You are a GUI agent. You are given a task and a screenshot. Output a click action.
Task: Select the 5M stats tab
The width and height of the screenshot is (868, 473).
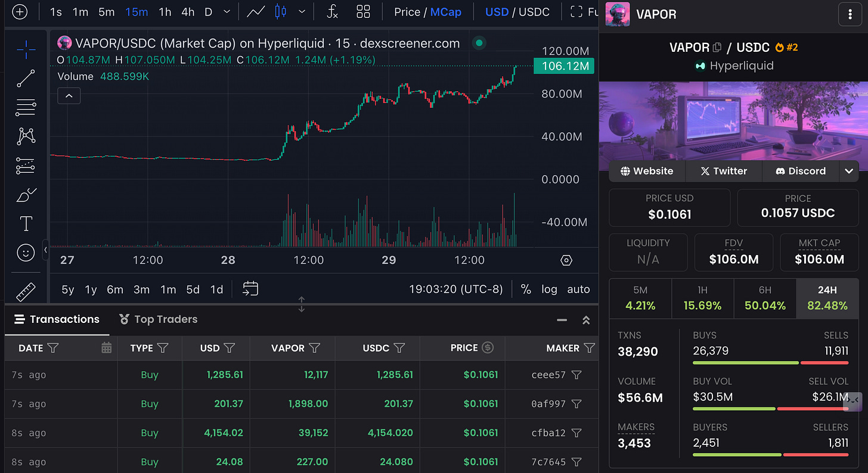tap(640, 298)
